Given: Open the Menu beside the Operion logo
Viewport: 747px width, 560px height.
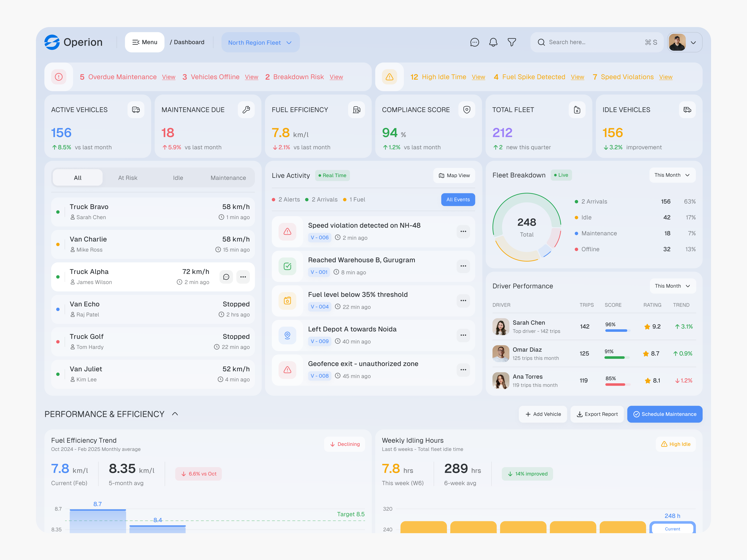Looking at the screenshot, I should 144,42.
